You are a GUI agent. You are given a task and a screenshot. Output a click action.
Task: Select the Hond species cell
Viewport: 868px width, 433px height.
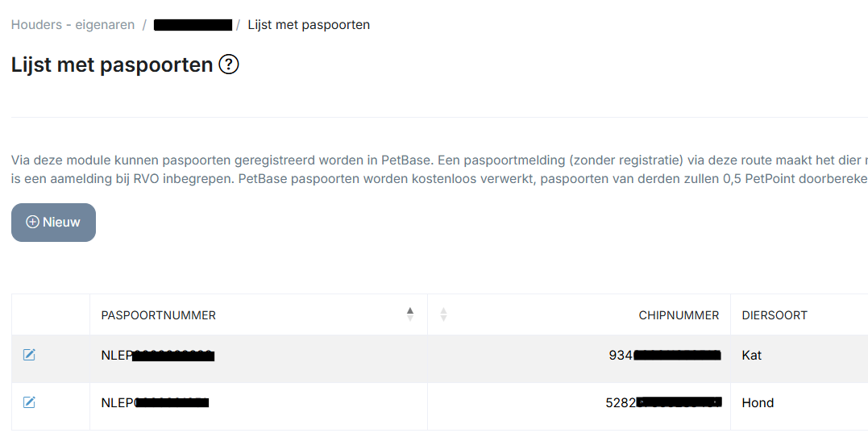(758, 402)
